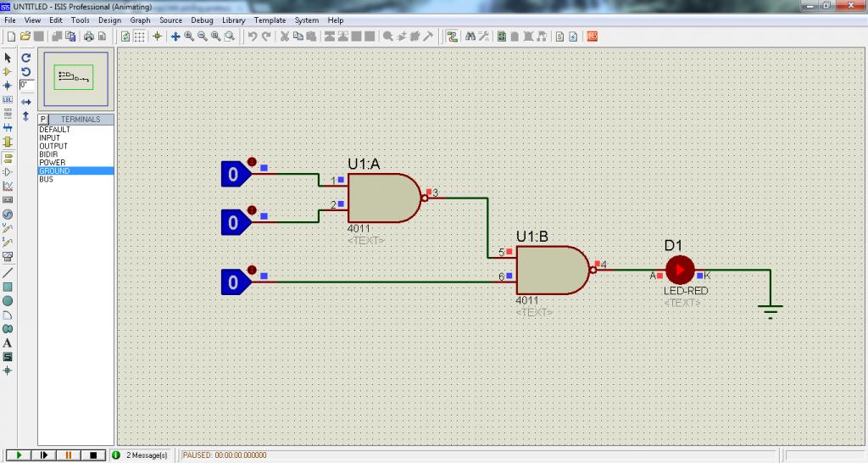Open the Debug menu
The image size is (868, 463).
pyautogui.click(x=202, y=20)
